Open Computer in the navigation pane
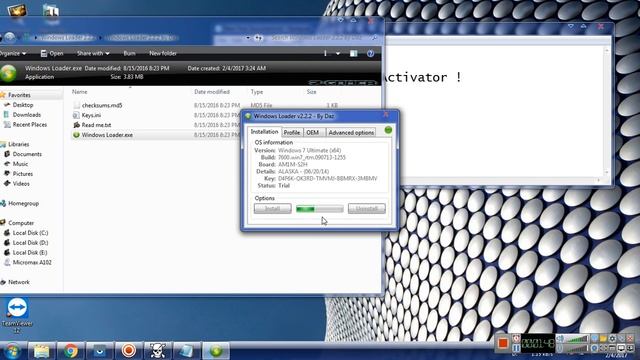 click(21, 223)
